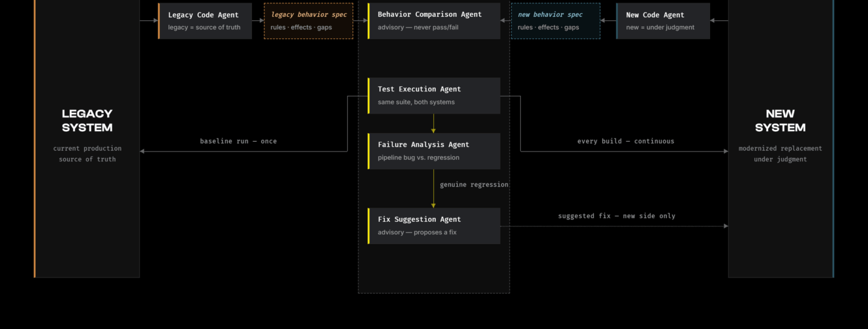Viewport: 868px width, 329px height.
Task: Select the Legacy System panel
Action: (x=87, y=138)
